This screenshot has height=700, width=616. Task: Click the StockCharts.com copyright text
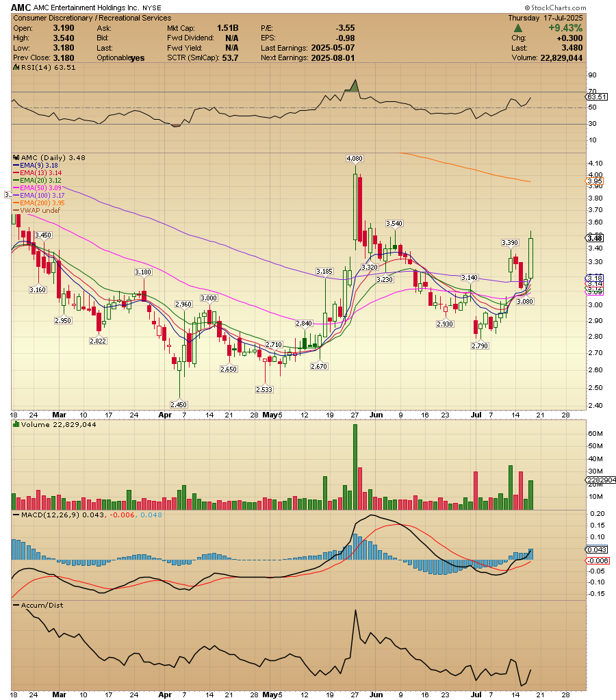(555, 8)
